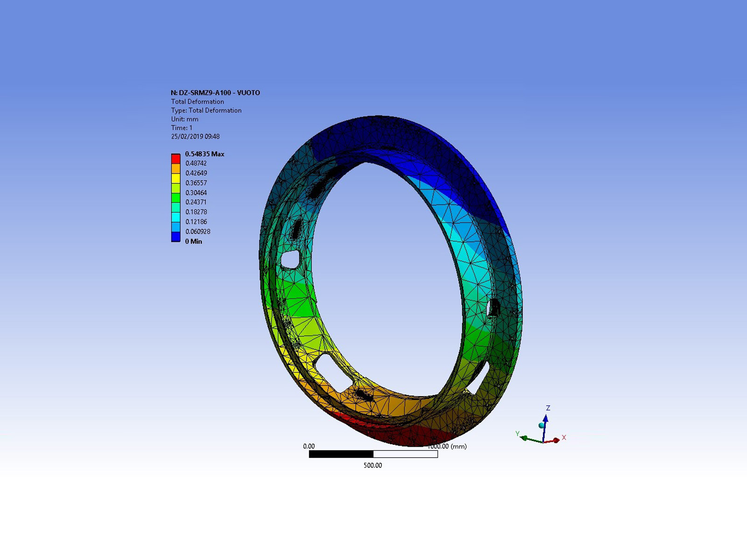
Task: Click the Z axis of the triad
Action: point(545,422)
